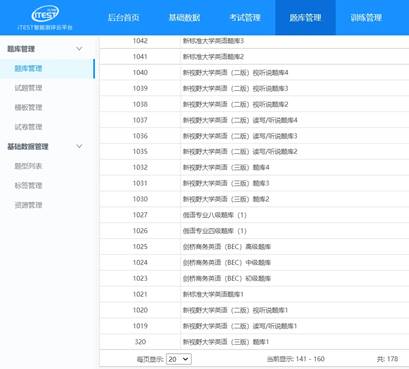Click the 共: 178 total count
Screen dimensions: 409x369
pos(387,359)
